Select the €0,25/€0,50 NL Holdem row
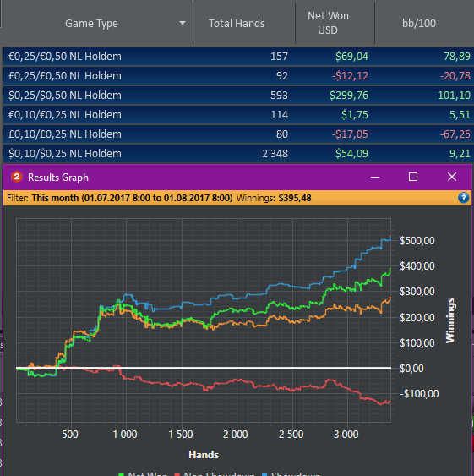Screen dimensions: 474x476 pos(238,57)
